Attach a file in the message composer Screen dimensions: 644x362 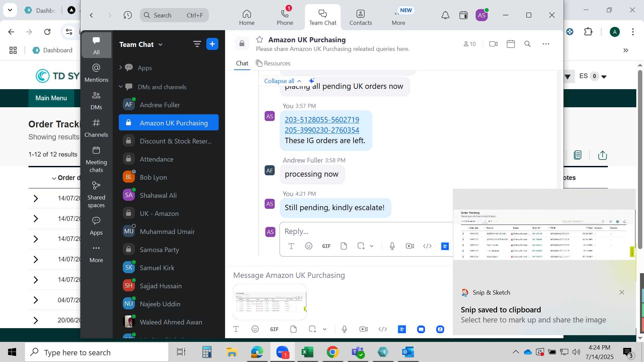pos(293,329)
